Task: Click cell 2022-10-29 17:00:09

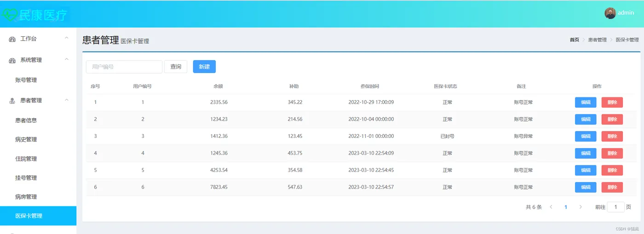Action: [x=371, y=102]
